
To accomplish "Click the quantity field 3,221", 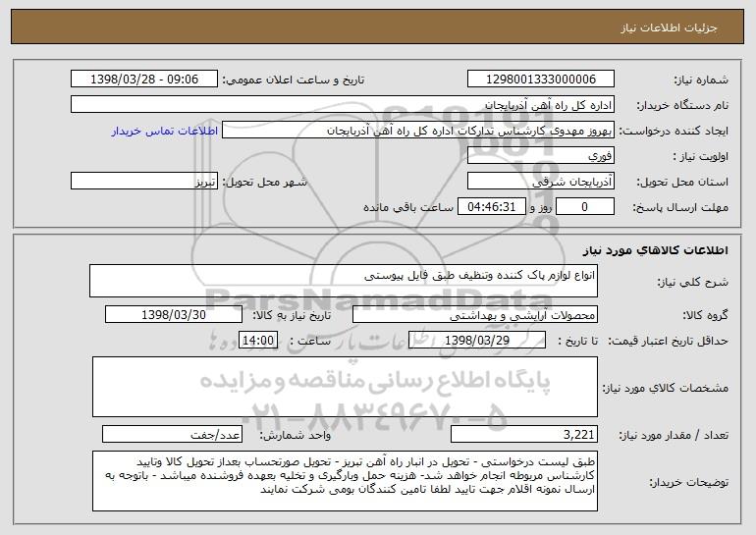I will point(524,434).
